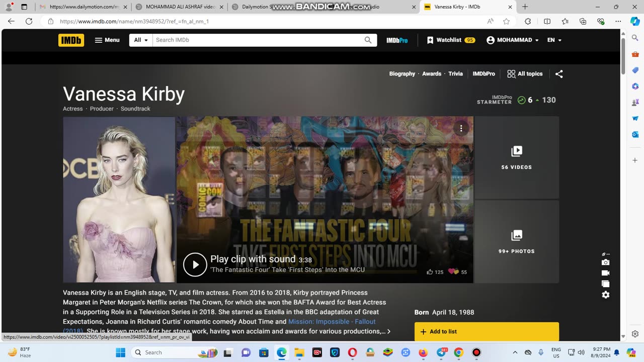Click the IMDb logo home icon
The image size is (644, 362).
[71, 40]
